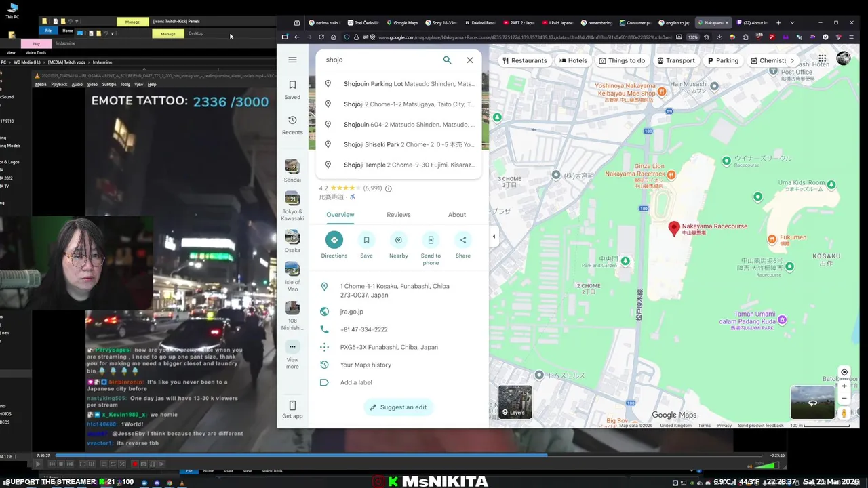Adjust the VLC volume slider
868x488 pixels.
(x=766, y=465)
